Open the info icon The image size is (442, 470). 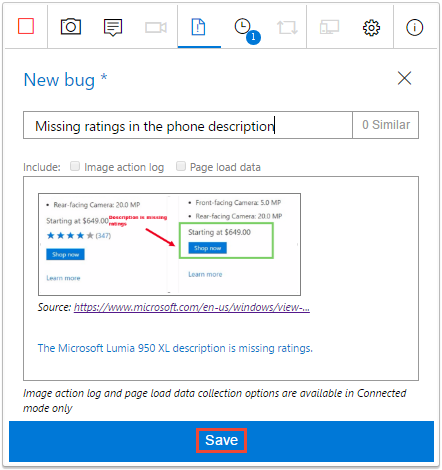[x=414, y=27]
